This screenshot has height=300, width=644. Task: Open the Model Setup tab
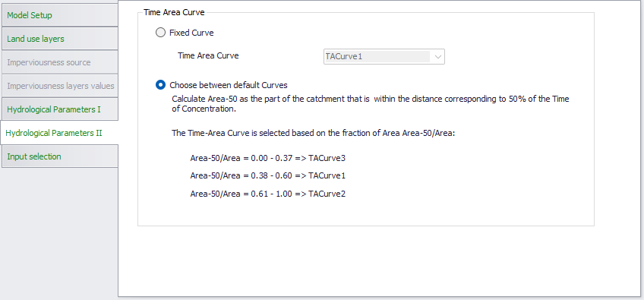coord(60,16)
